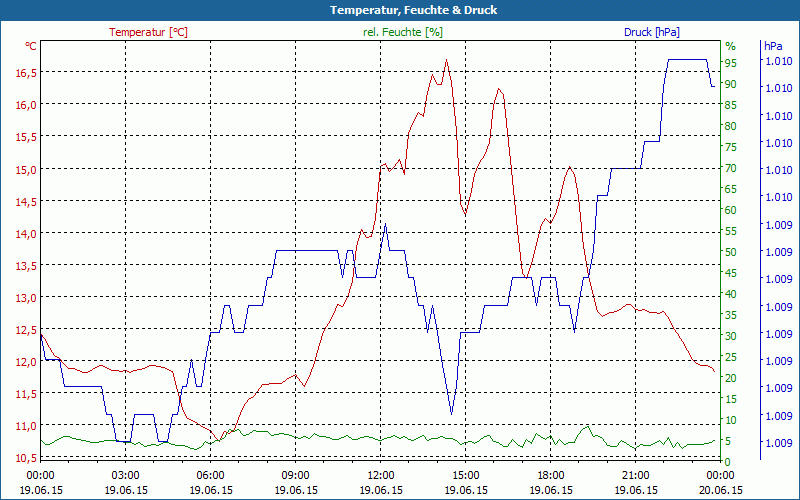
Task: Click the "09:00" time axis label
Action: tap(295, 476)
